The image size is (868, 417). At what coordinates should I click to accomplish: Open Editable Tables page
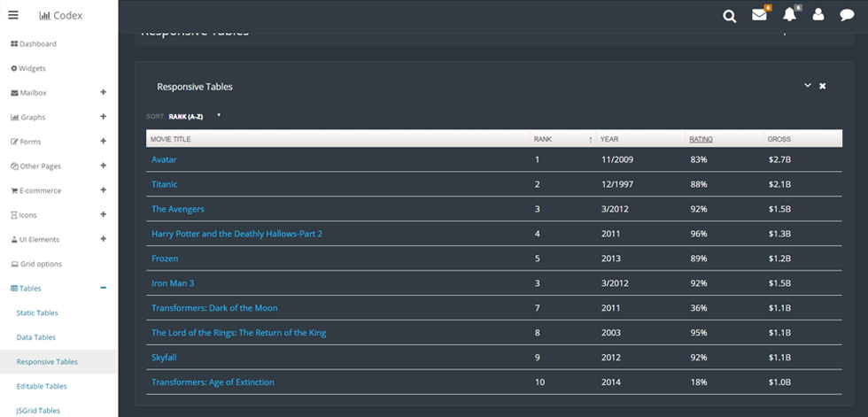pos(42,386)
